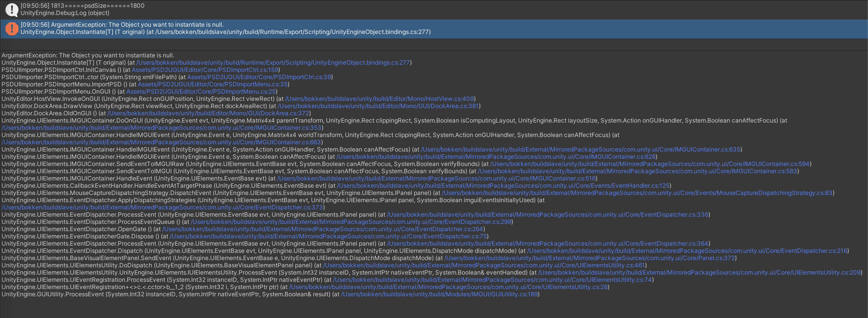Click the info log icon for psdSize entry
The image size is (868, 318).
click(12, 9)
